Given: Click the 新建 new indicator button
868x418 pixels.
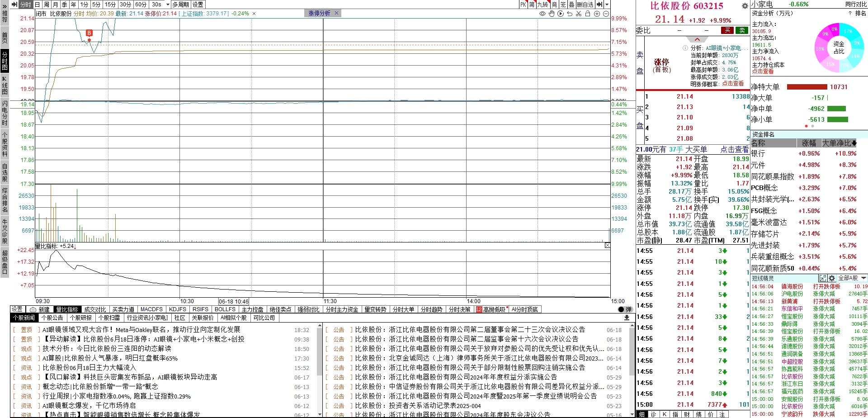Looking at the screenshot, I should [40, 309].
